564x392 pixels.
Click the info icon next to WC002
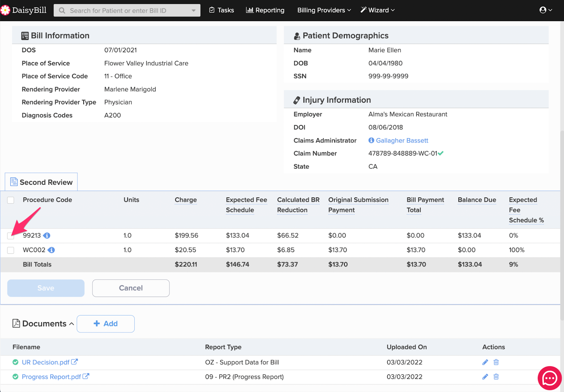51,250
